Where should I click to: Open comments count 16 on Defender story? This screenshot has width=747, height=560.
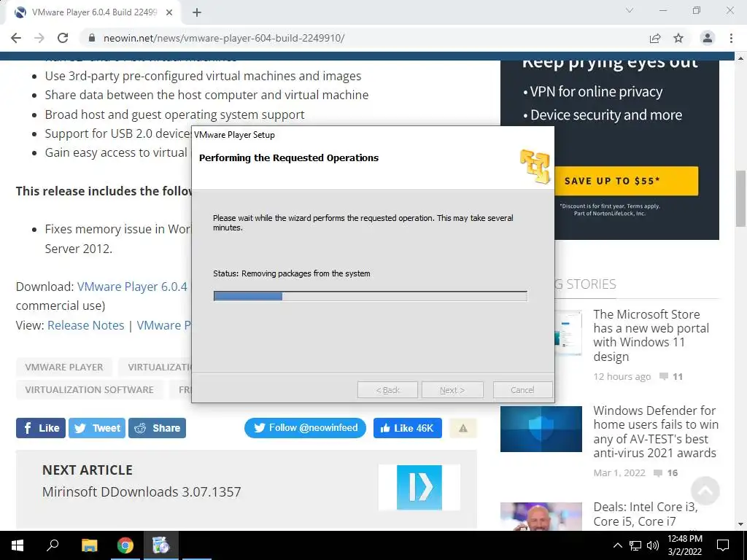tap(666, 472)
